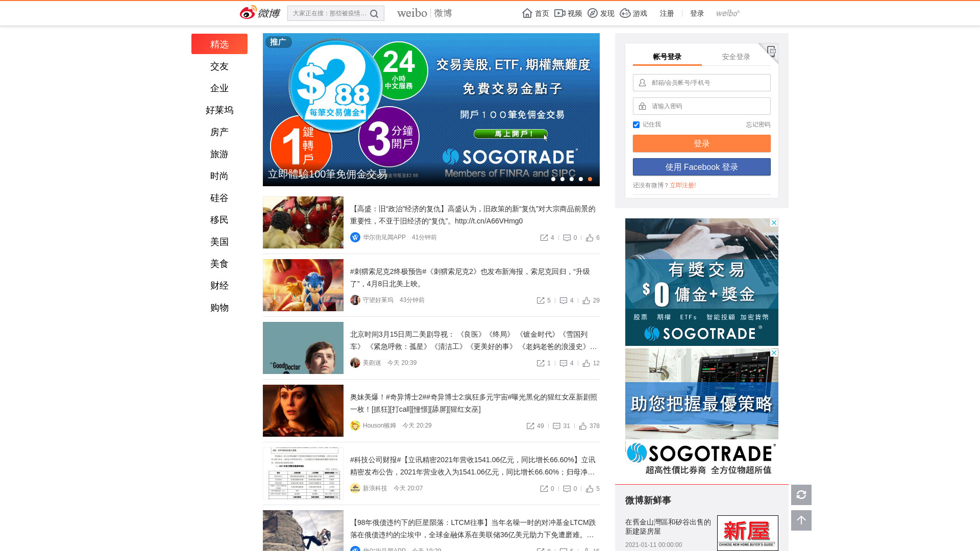Screen dimensions: 980x551
Task: Like the 刺猬索尼克2 post
Action: pyautogui.click(x=586, y=300)
